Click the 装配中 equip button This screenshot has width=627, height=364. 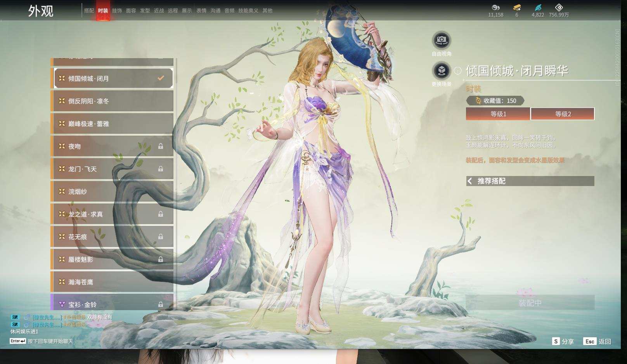coord(530,302)
